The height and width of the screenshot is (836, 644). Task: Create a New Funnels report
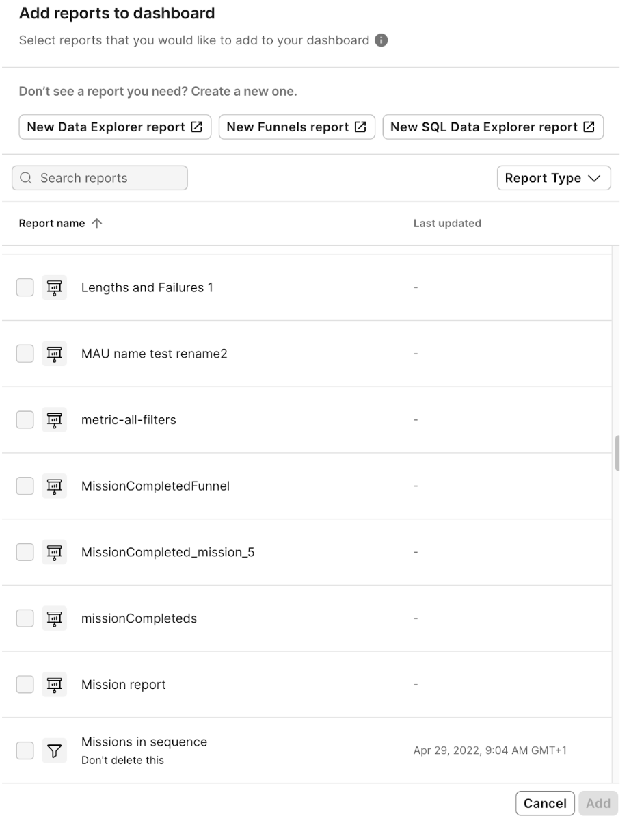[297, 127]
